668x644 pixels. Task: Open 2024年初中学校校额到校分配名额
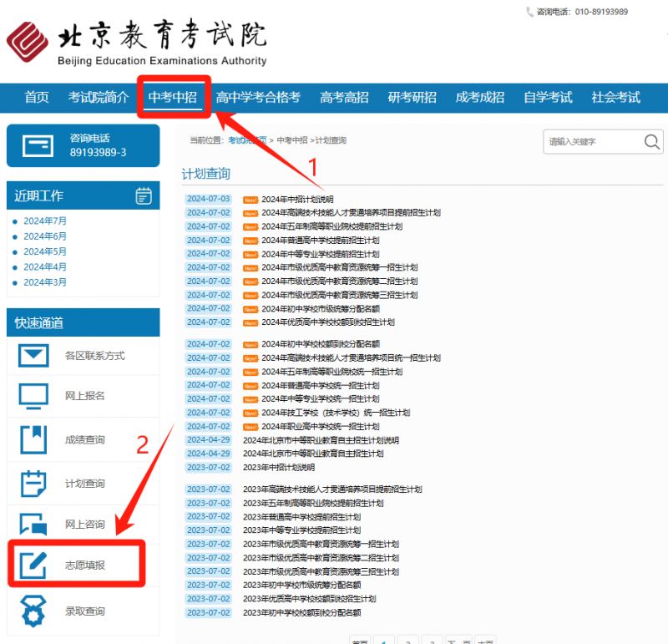tap(321, 344)
